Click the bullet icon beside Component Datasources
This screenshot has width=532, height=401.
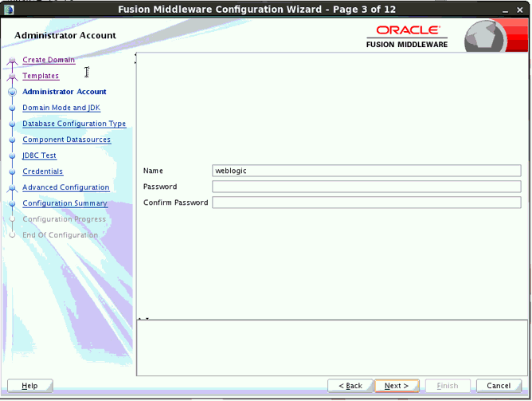12,140
